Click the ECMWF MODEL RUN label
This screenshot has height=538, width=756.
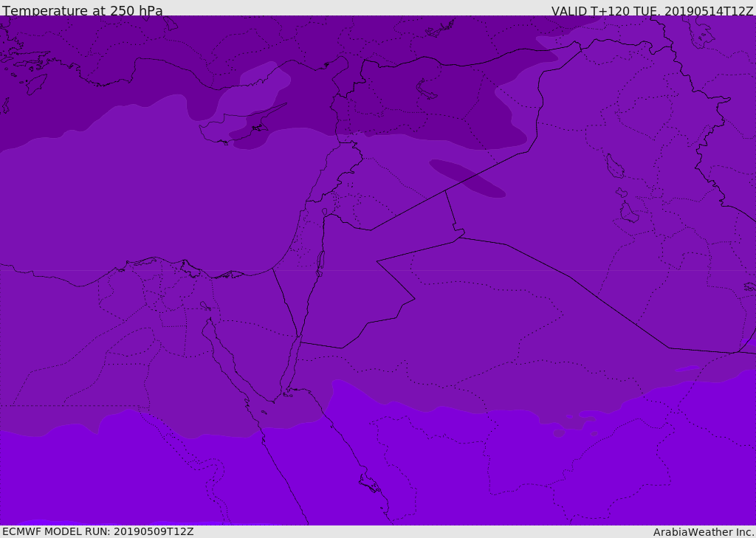tap(97, 531)
